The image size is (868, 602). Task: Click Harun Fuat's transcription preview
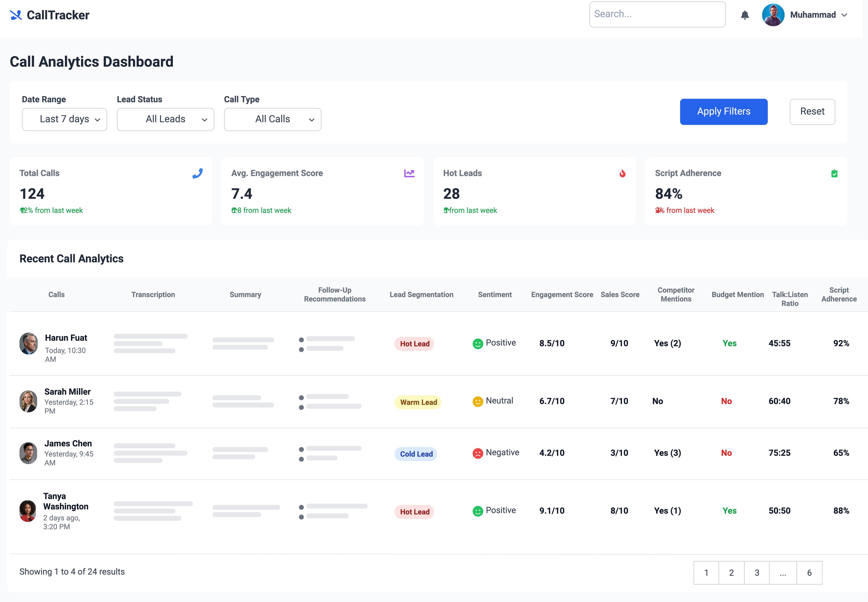pyautogui.click(x=151, y=343)
